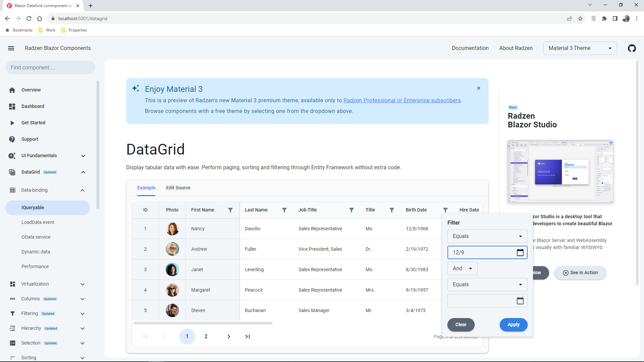Click Nancy's photo thumbnail

tap(172, 229)
